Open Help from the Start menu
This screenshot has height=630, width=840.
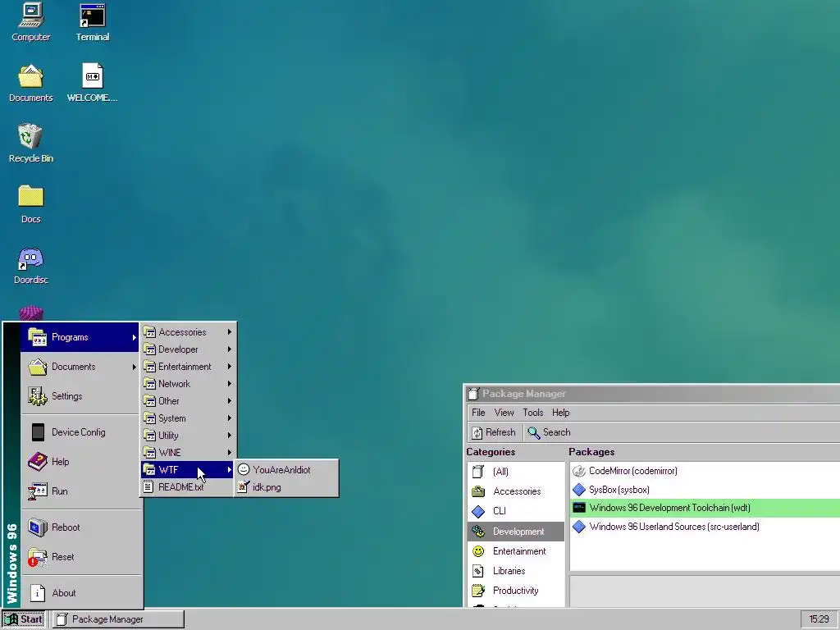pos(80,462)
